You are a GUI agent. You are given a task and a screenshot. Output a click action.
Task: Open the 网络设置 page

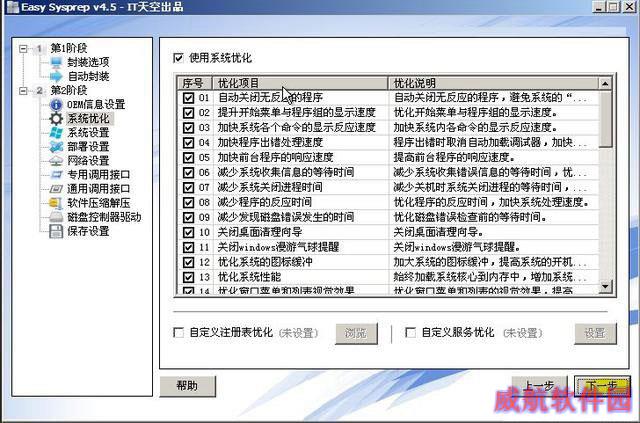click(x=88, y=160)
